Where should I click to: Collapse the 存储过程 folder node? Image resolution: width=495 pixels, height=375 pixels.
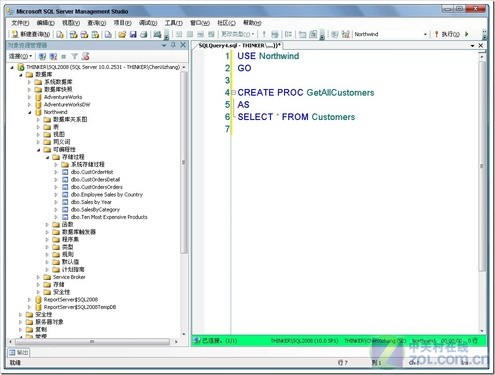pos(47,157)
